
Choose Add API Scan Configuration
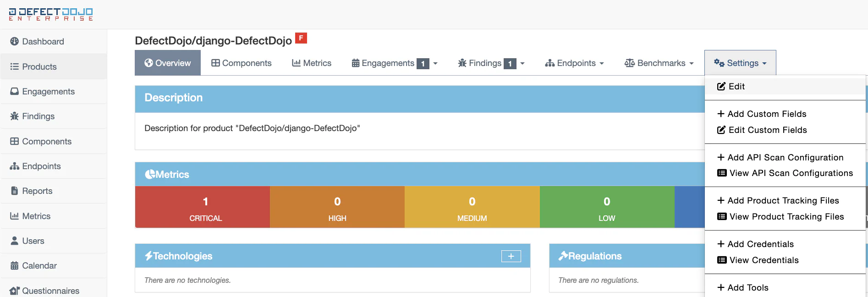point(785,158)
